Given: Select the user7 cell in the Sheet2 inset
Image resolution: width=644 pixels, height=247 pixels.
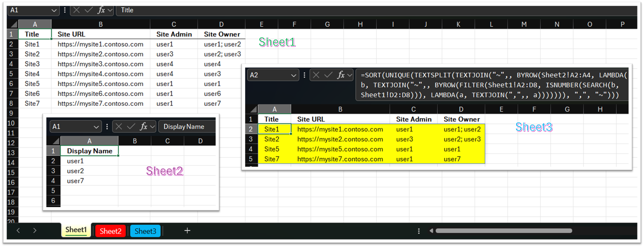Looking at the screenshot, I should coord(89,181).
